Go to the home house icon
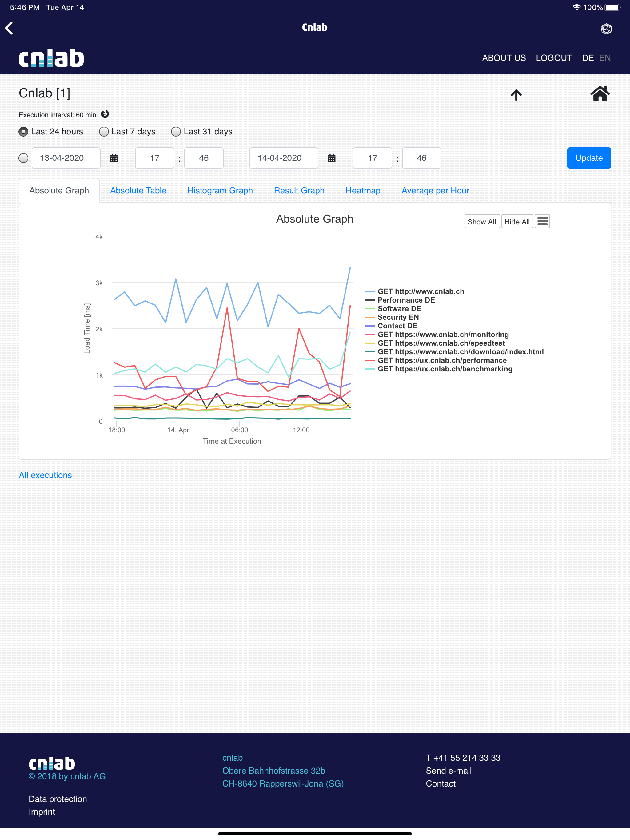The height and width of the screenshot is (840, 630). (x=600, y=93)
